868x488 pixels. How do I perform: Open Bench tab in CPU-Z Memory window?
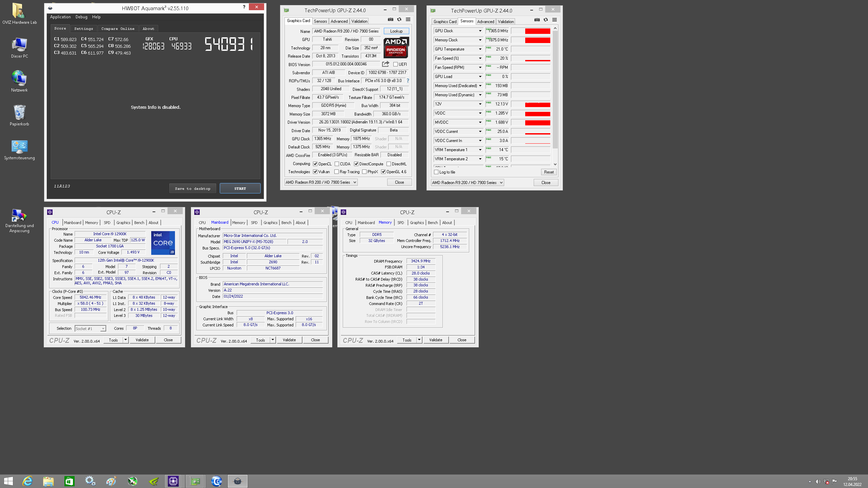pyautogui.click(x=433, y=223)
